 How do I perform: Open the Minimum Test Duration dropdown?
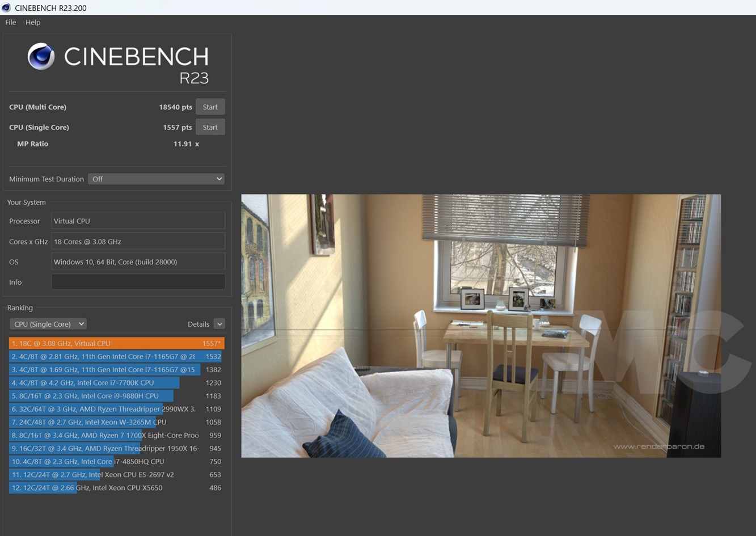click(x=156, y=179)
